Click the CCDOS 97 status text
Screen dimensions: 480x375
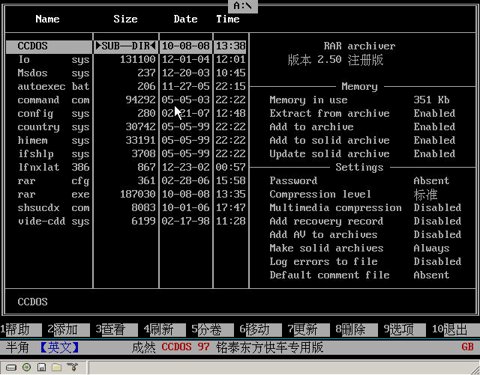[186, 347]
